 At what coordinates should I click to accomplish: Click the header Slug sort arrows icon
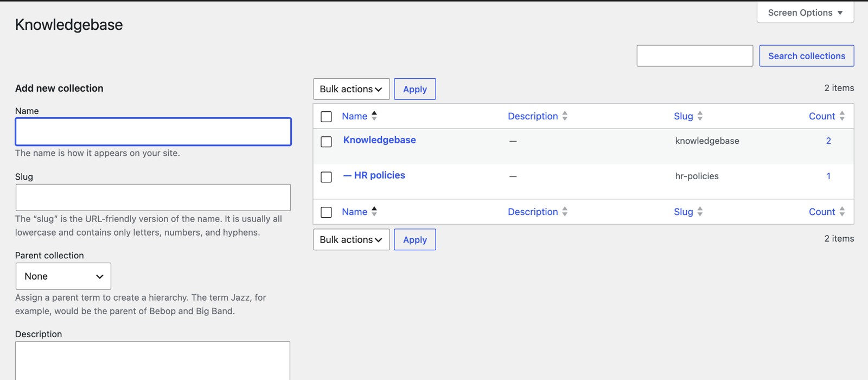[700, 116]
